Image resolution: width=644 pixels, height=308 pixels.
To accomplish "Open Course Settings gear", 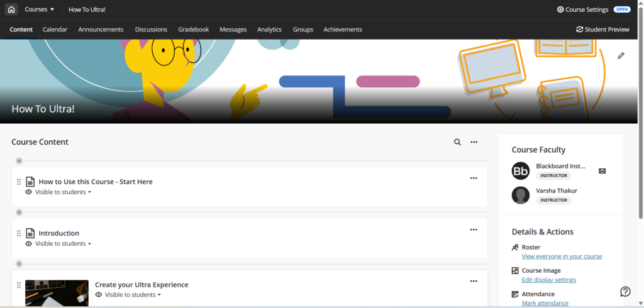I will (x=582, y=9).
